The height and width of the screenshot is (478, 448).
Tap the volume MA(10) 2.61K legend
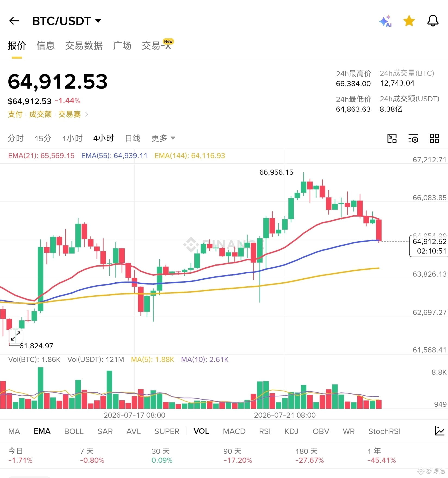tap(205, 360)
